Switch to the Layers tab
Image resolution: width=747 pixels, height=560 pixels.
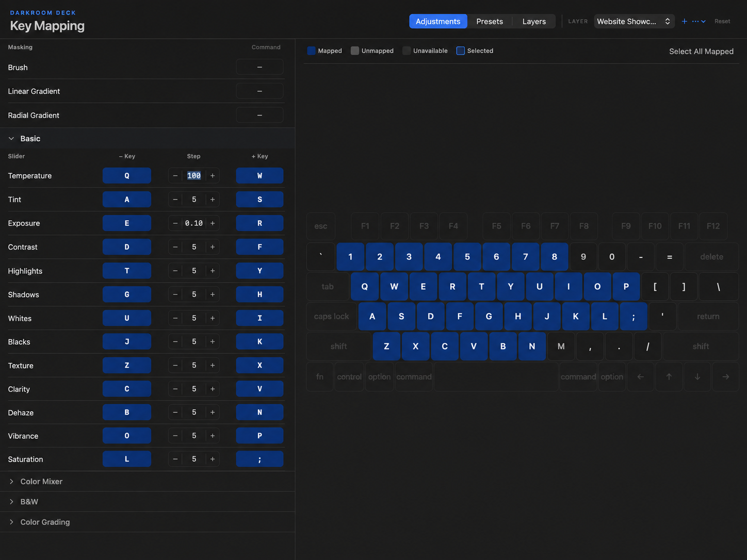(534, 21)
